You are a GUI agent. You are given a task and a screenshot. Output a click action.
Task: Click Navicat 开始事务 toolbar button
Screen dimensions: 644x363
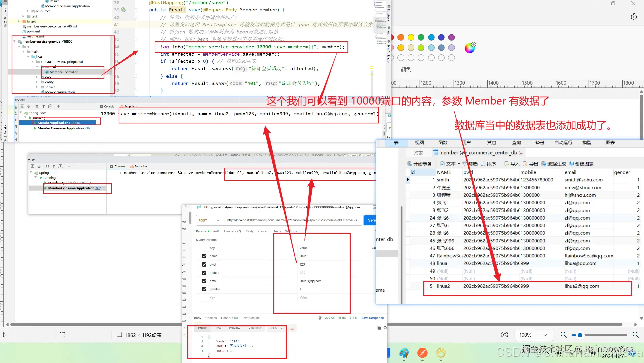pyautogui.click(x=419, y=164)
